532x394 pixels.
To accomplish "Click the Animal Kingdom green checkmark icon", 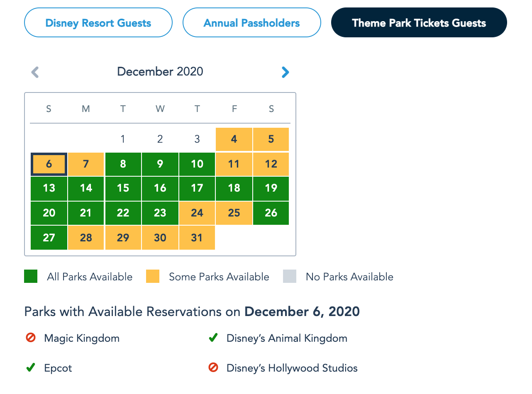I will 213,338.
